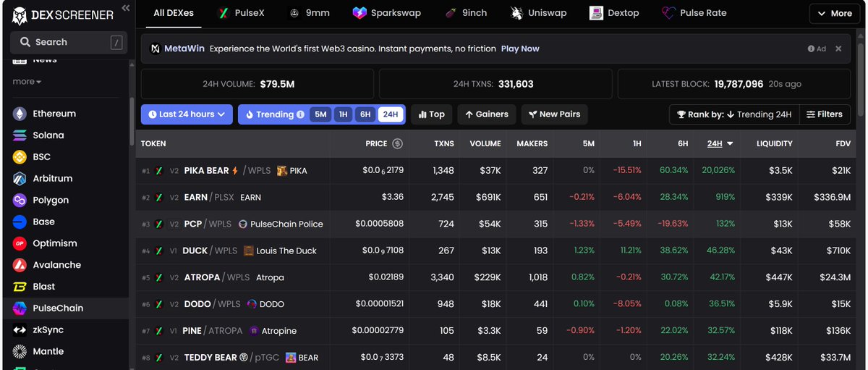This screenshot has height=370, width=868.
Task: Click the DEX Screener owl logo
Action: click(x=20, y=14)
